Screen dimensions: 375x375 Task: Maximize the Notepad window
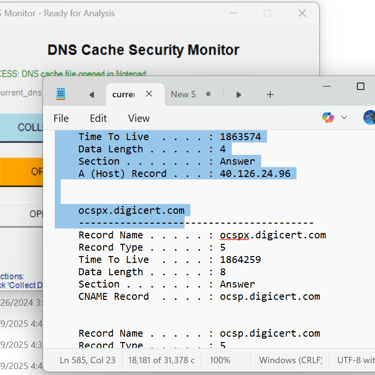click(x=360, y=86)
